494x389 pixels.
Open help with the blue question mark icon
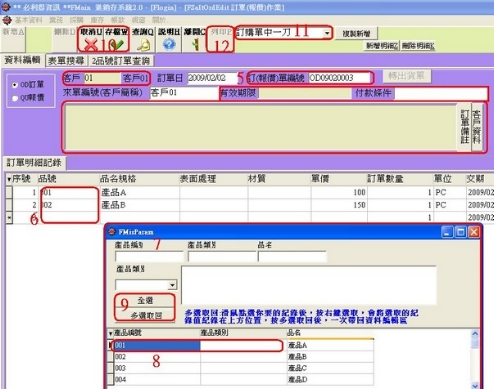point(169,44)
